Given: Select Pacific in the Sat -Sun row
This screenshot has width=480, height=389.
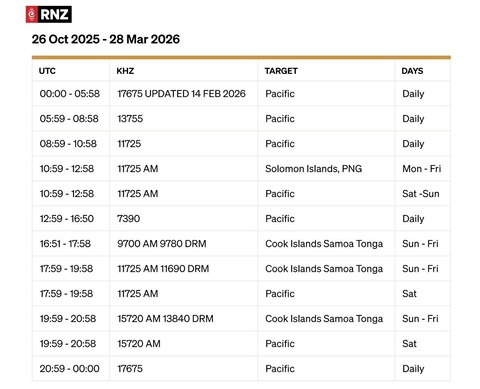Looking at the screenshot, I should [280, 194].
